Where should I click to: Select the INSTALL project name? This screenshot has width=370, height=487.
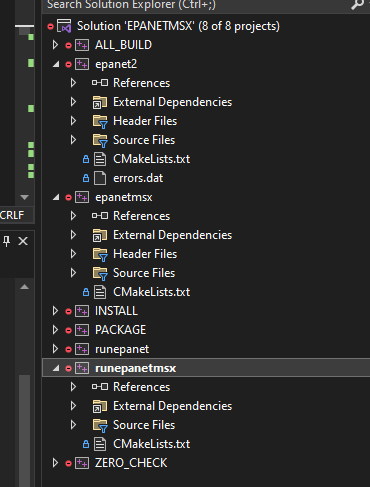[116, 311]
